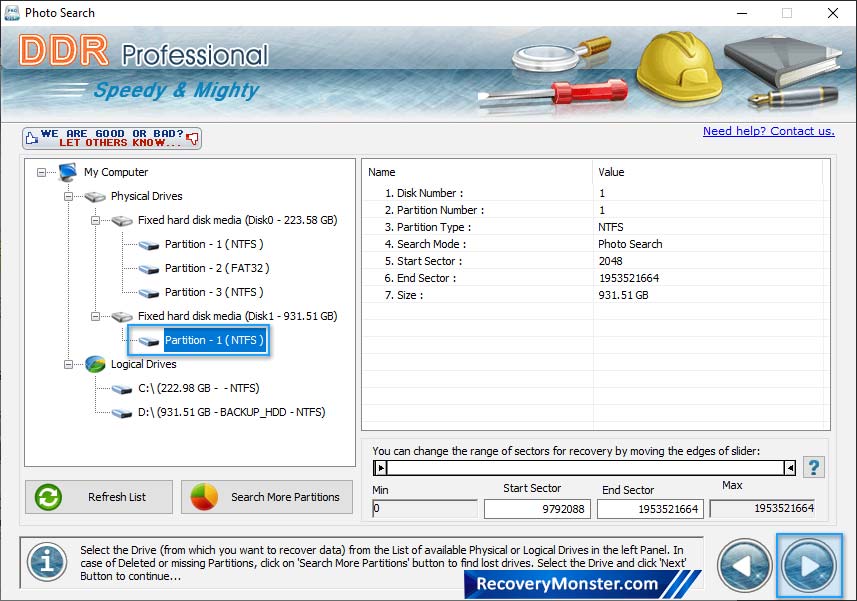Click the pie chart Search Partitions icon
This screenshot has height=601, width=857.
point(204,497)
